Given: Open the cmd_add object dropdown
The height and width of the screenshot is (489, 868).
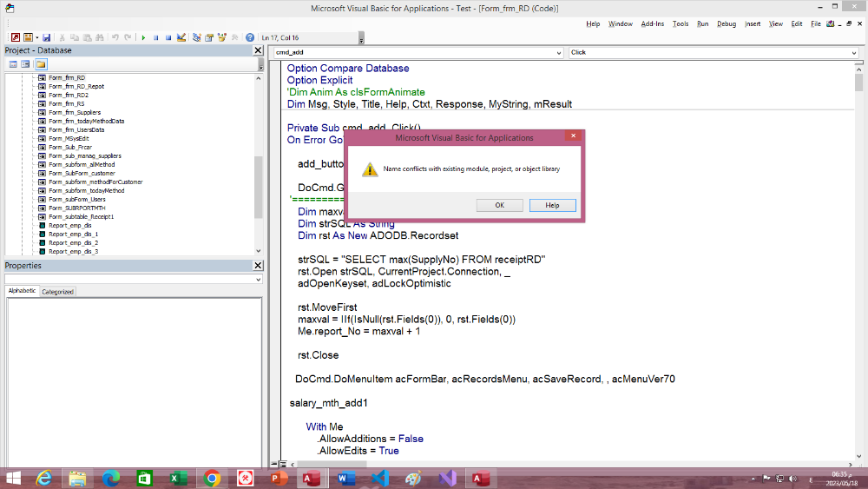Looking at the screenshot, I should click(x=558, y=53).
